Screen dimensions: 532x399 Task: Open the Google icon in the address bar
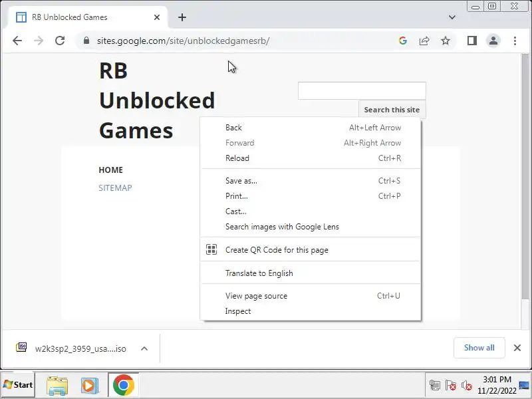pos(403,41)
